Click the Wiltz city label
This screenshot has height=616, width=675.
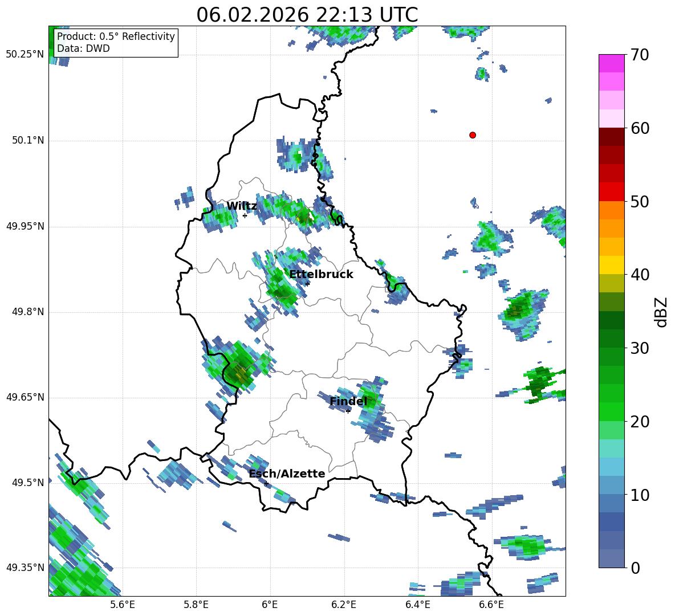tap(242, 206)
